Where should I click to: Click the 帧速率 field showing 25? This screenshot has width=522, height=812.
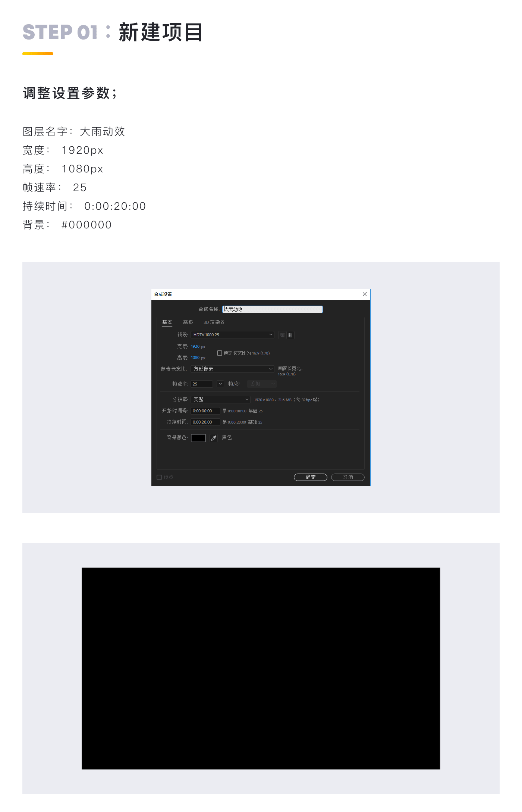pos(202,384)
